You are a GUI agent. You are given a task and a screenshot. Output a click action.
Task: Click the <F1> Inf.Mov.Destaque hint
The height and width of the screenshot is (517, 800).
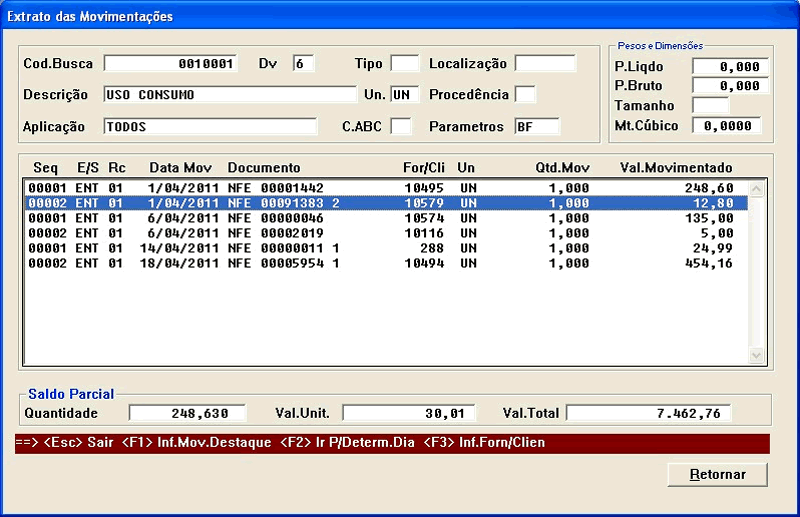(196, 442)
